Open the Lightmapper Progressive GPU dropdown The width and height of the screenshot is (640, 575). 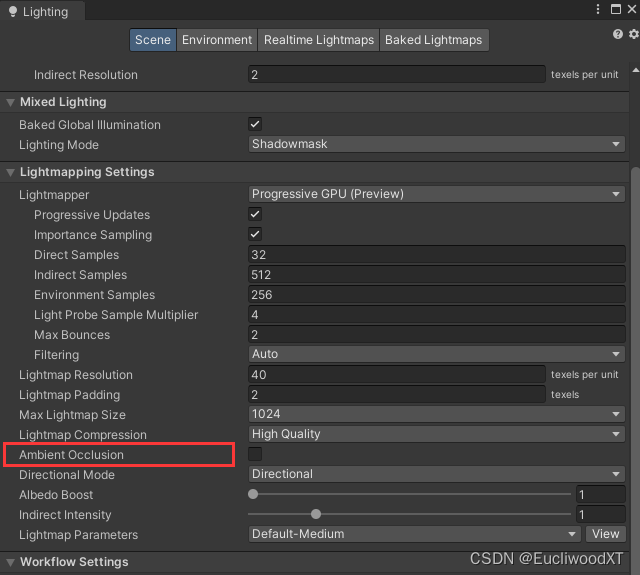coord(436,194)
